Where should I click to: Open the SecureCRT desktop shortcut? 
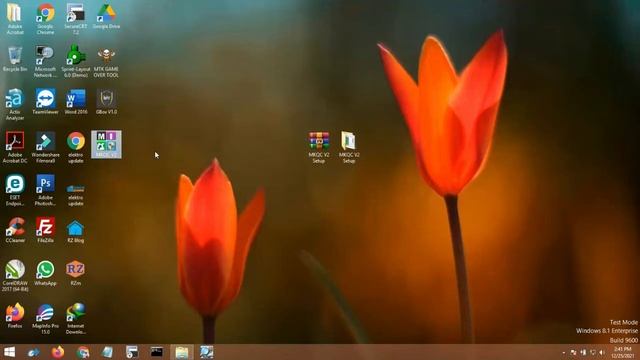coord(76,18)
